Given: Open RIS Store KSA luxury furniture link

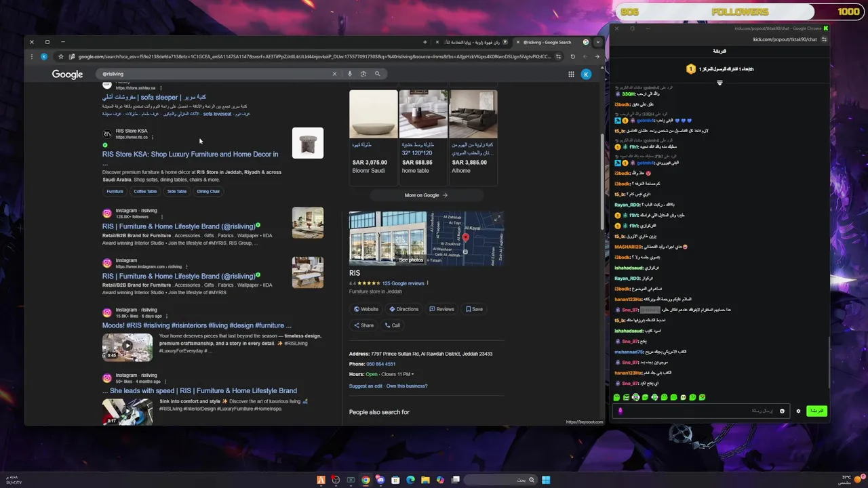Looking at the screenshot, I should point(191,155).
